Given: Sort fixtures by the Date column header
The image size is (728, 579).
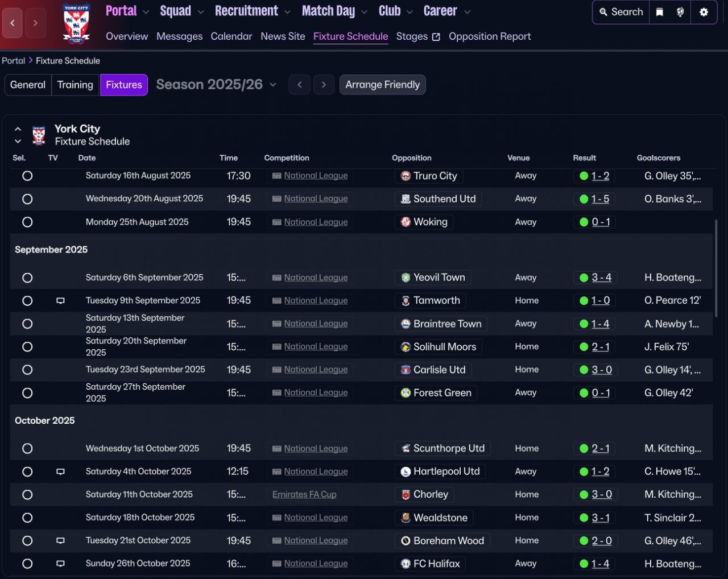Looking at the screenshot, I should click(87, 158).
